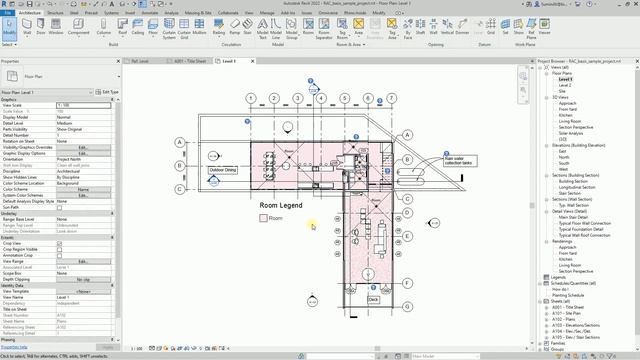
Task: Switch to the Annotate ribbon tab
Action: (x=150, y=13)
